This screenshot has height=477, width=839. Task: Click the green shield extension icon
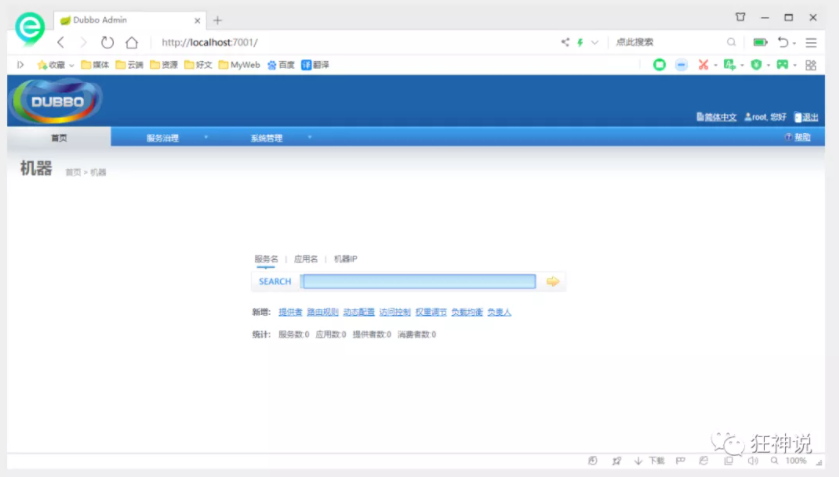(x=756, y=65)
